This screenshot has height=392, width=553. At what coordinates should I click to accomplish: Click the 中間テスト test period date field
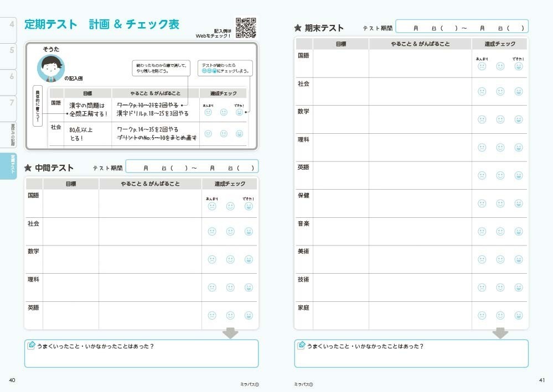click(x=192, y=167)
